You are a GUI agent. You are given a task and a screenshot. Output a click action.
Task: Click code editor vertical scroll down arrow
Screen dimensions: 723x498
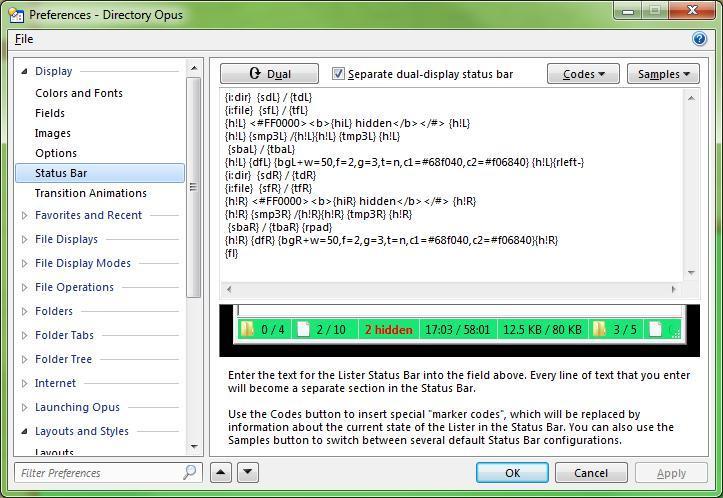click(x=691, y=273)
